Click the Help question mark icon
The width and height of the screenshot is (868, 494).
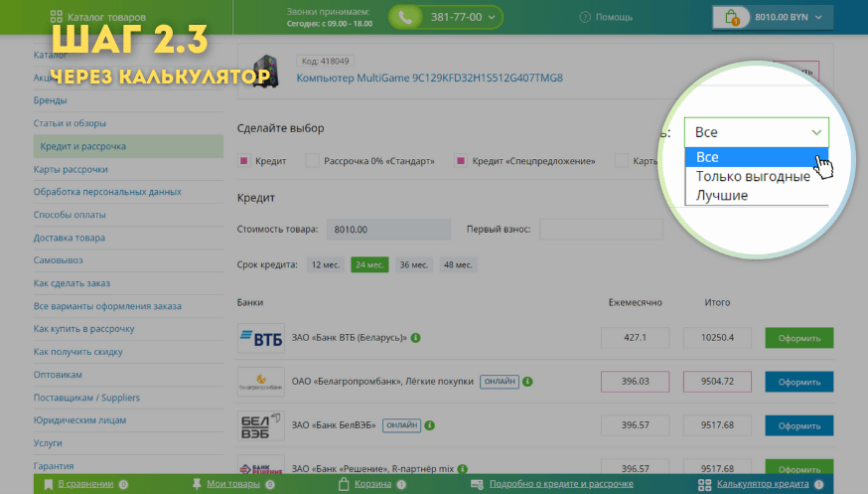585,17
